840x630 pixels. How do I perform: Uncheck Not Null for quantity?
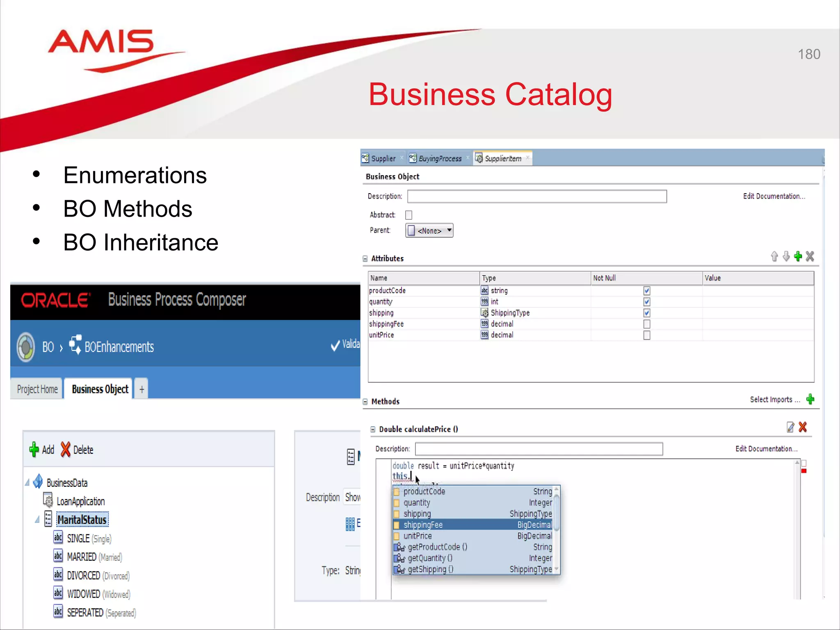[647, 301]
